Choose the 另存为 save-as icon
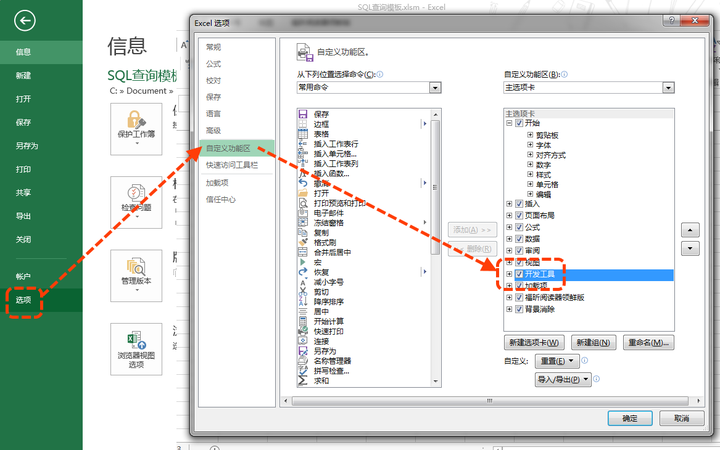Screen dimensions: 720x450 (x=303, y=351)
